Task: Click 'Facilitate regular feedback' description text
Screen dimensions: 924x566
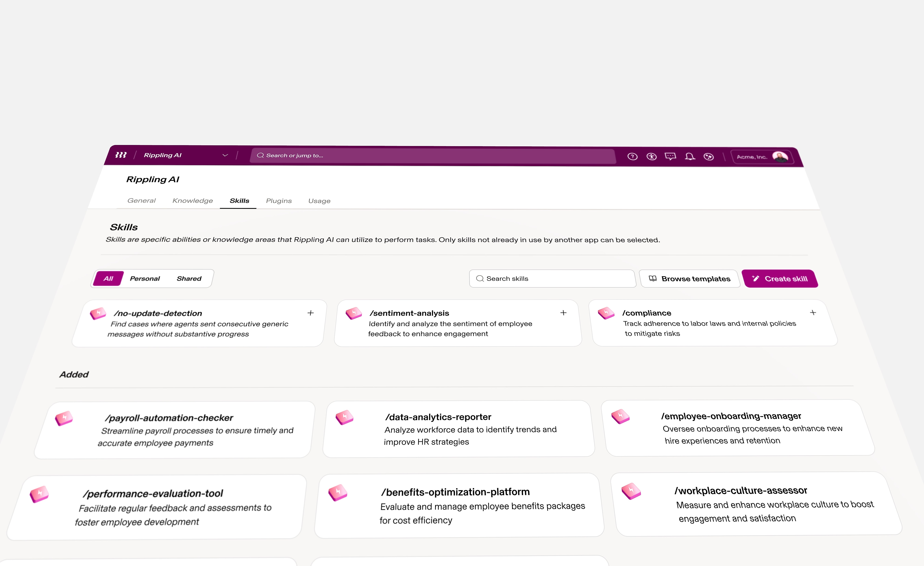Action: coord(173,515)
